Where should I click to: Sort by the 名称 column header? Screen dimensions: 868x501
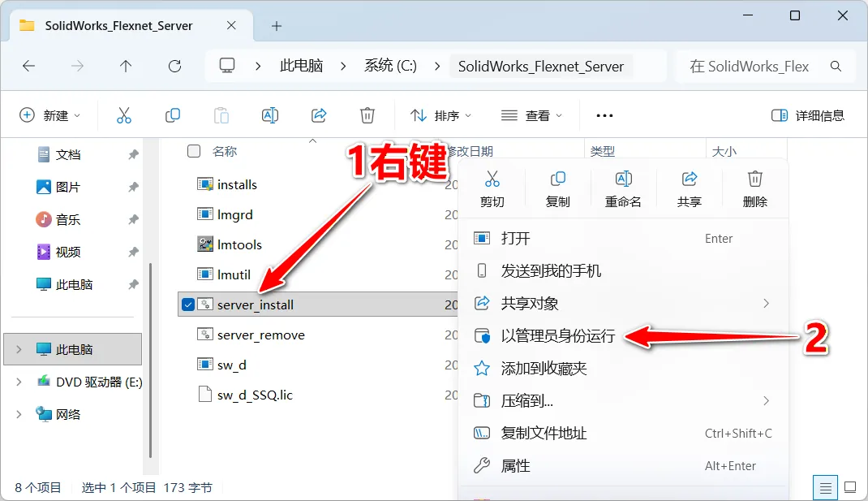(x=224, y=151)
